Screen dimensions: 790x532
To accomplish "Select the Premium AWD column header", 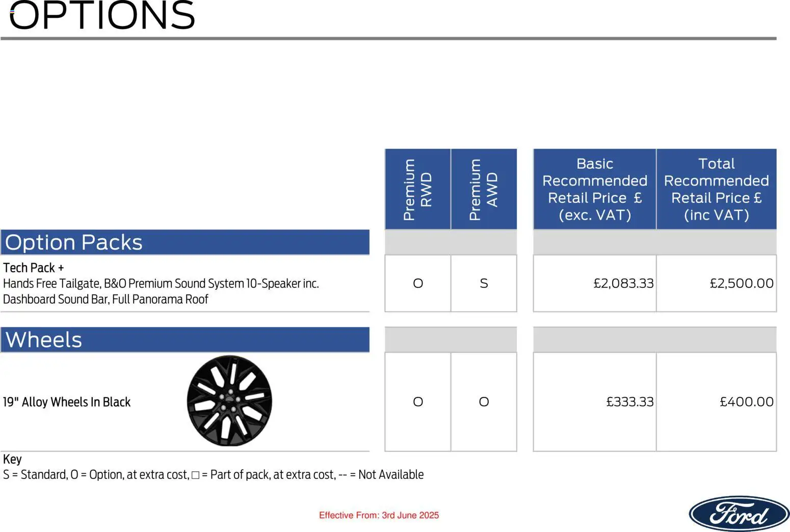I will coord(484,189).
